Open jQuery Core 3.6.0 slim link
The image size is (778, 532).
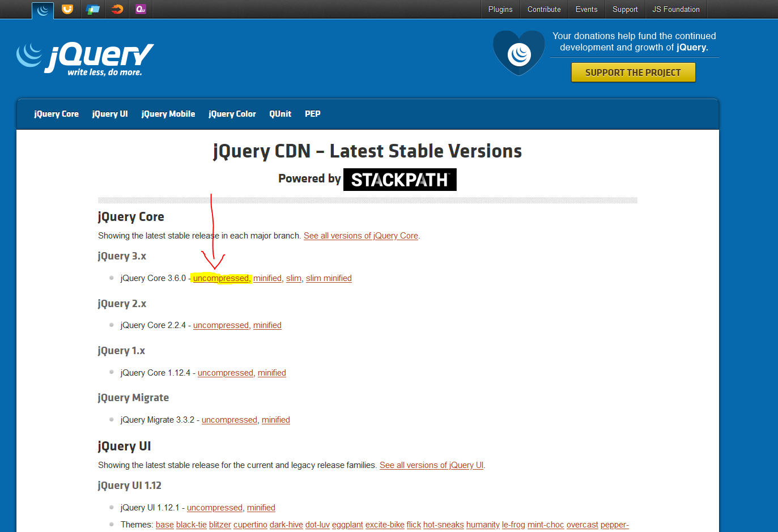[294, 278]
